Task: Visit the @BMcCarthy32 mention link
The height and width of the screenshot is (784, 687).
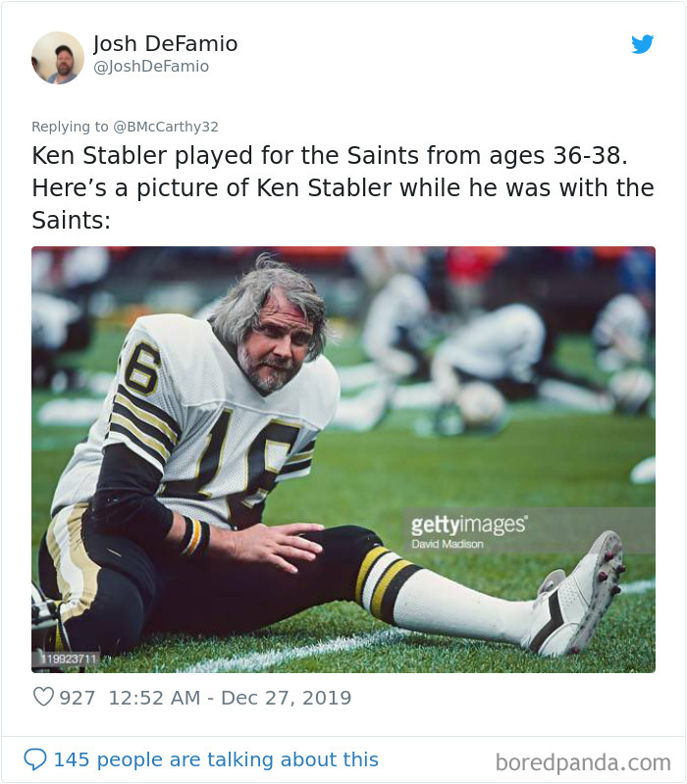Action: pyautogui.click(x=166, y=127)
